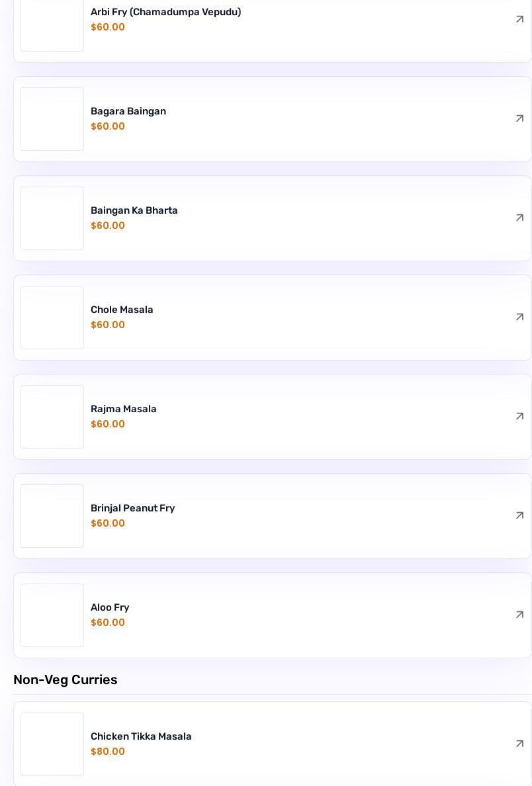Open Baingan Ka Bharta via its arrow icon
Viewport: 532px width, 786px height.
coord(519,218)
